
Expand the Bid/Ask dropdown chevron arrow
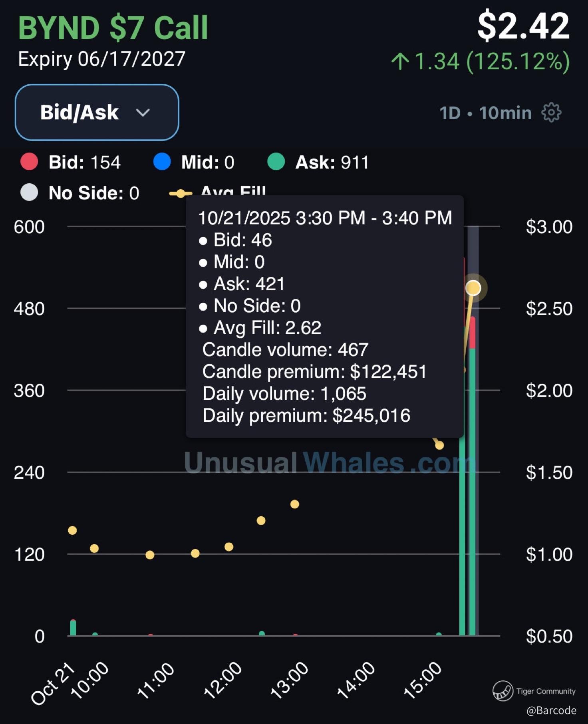coord(143,113)
